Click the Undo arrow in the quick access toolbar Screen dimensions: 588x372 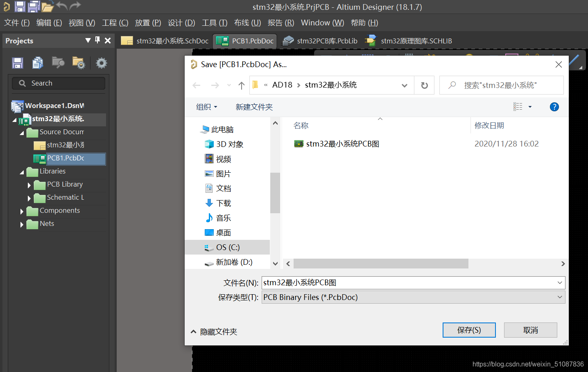point(61,7)
